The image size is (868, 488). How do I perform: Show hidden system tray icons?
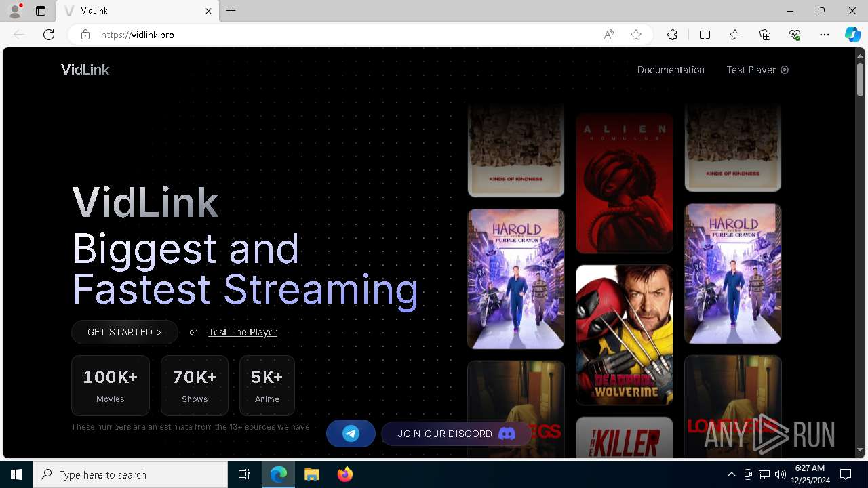[x=731, y=474]
